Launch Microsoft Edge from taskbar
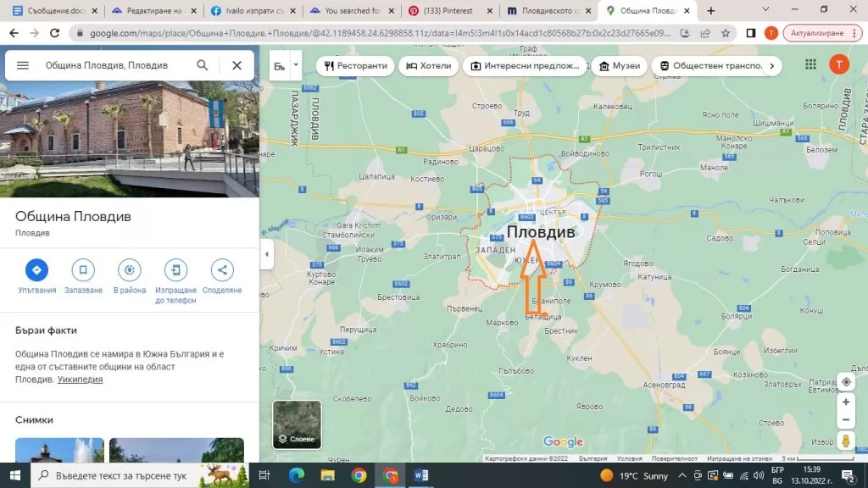The image size is (868, 488). 296,475
